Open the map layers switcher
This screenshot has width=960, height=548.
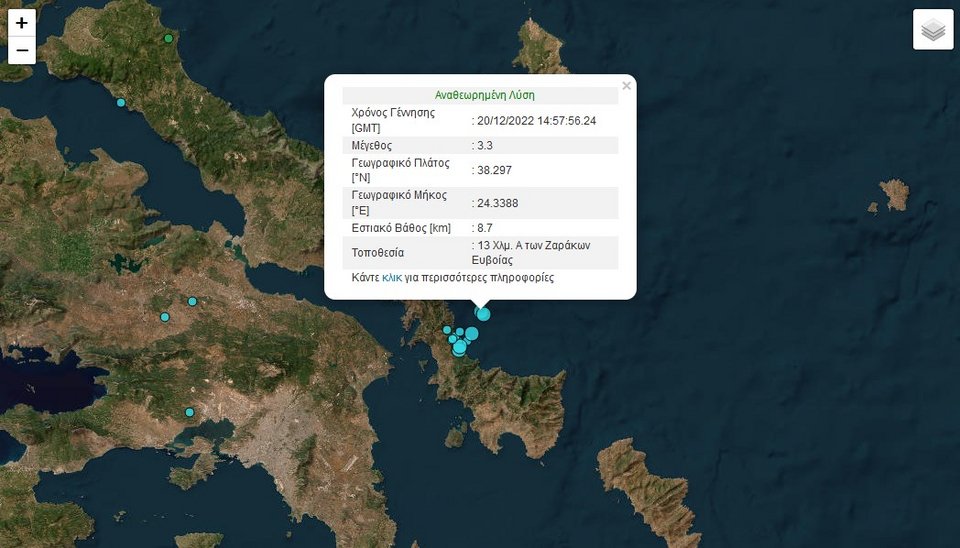pyautogui.click(x=933, y=29)
